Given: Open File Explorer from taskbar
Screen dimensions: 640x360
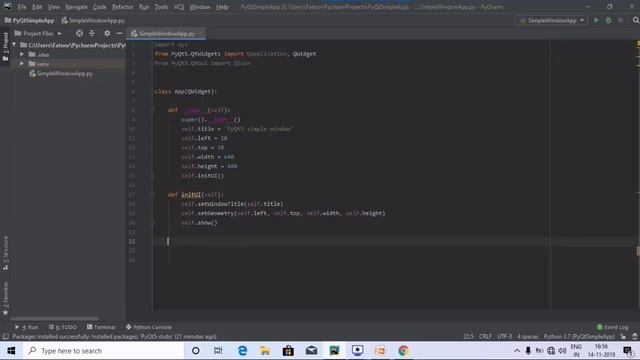Looking at the screenshot, I should point(265,351).
